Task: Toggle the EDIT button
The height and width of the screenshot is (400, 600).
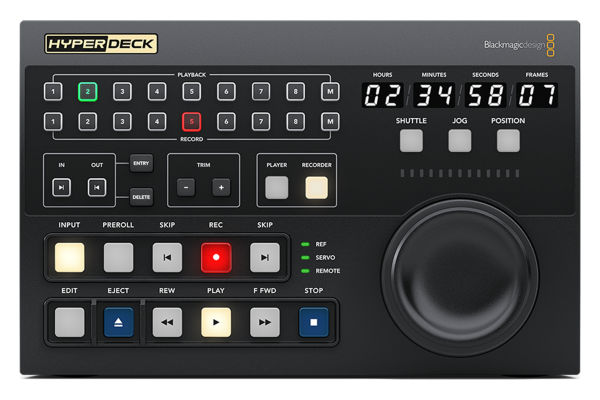Action: coord(70,322)
